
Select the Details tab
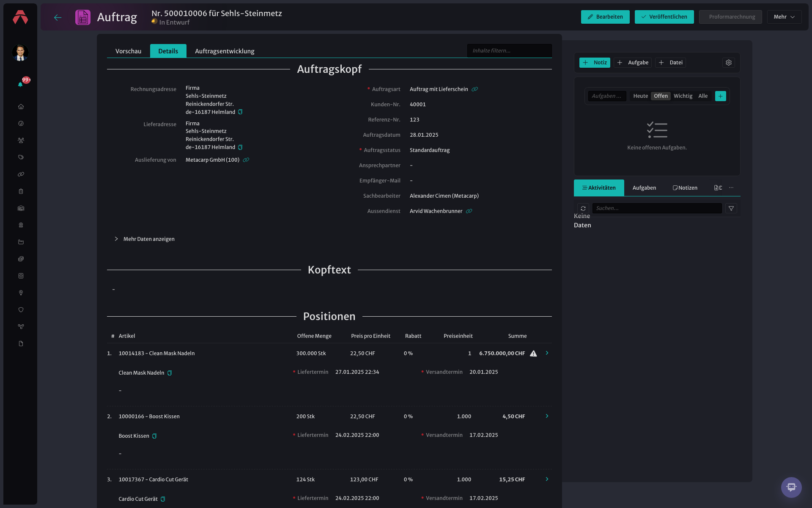click(x=168, y=51)
